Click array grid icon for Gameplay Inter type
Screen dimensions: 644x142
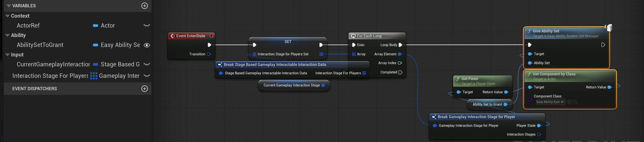94,76
